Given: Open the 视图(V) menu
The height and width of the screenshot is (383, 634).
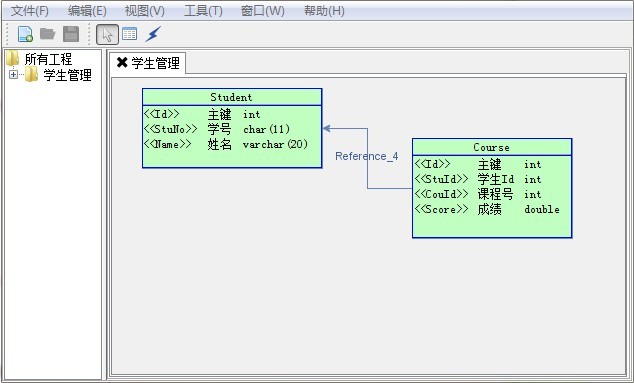Looking at the screenshot, I should coord(145,11).
